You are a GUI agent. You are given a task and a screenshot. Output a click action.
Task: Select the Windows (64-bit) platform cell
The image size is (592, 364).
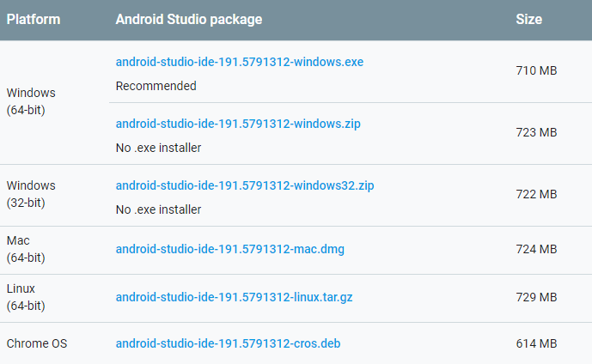click(31, 101)
